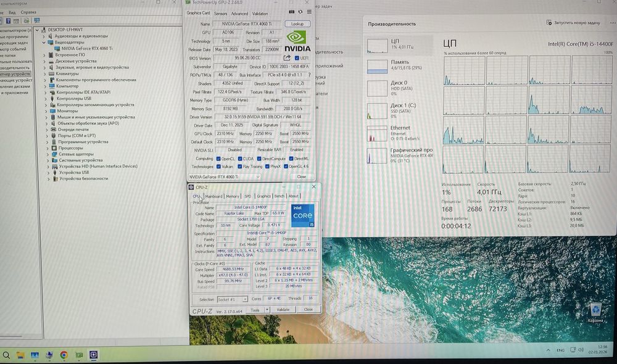
Task: Select Графический процессор in Task Manager
Action: [x=399, y=155]
